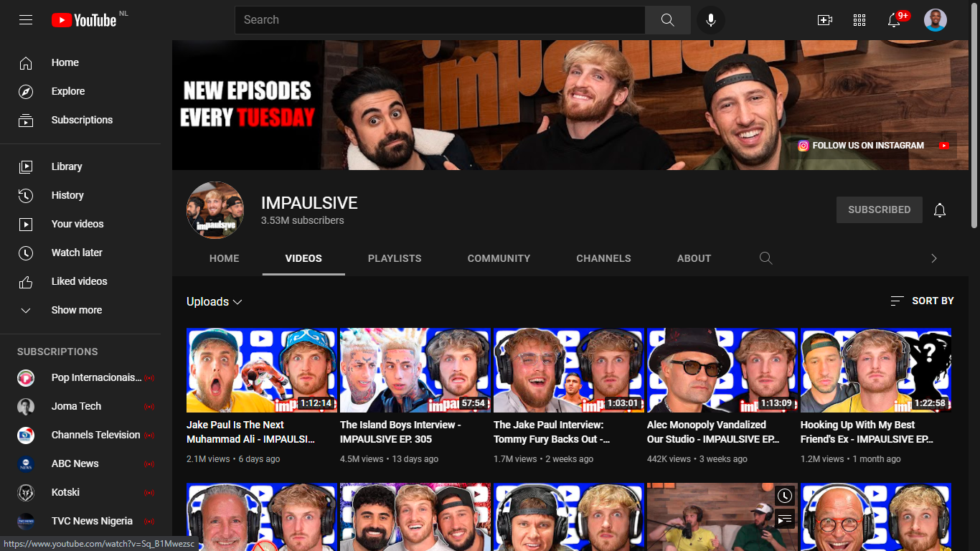Click the Joma Tech channel avatar
Screen dimensions: 980x551
26,406
